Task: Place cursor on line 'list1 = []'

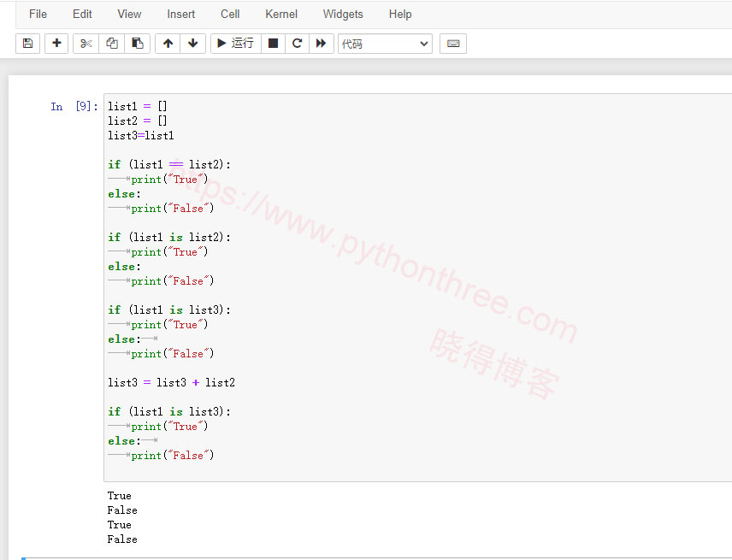Action: click(137, 106)
